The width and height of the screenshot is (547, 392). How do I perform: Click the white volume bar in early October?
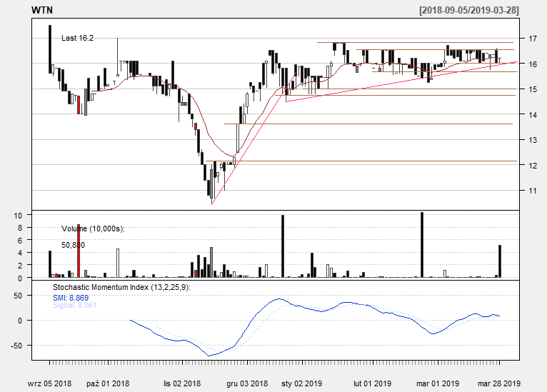[118, 263]
